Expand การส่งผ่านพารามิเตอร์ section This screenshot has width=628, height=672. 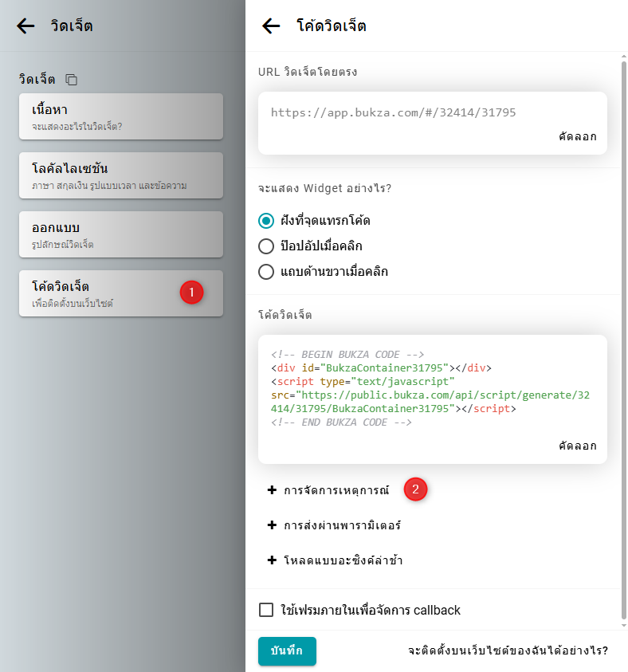342,525
